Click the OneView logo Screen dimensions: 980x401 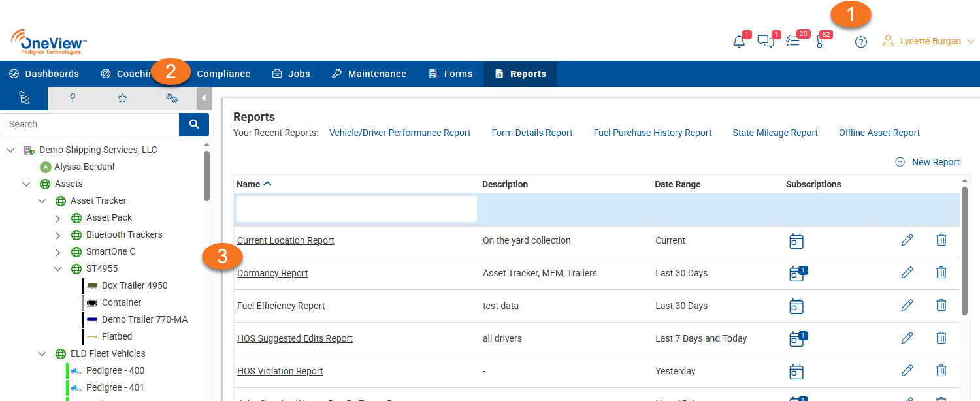click(x=49, y=42)
